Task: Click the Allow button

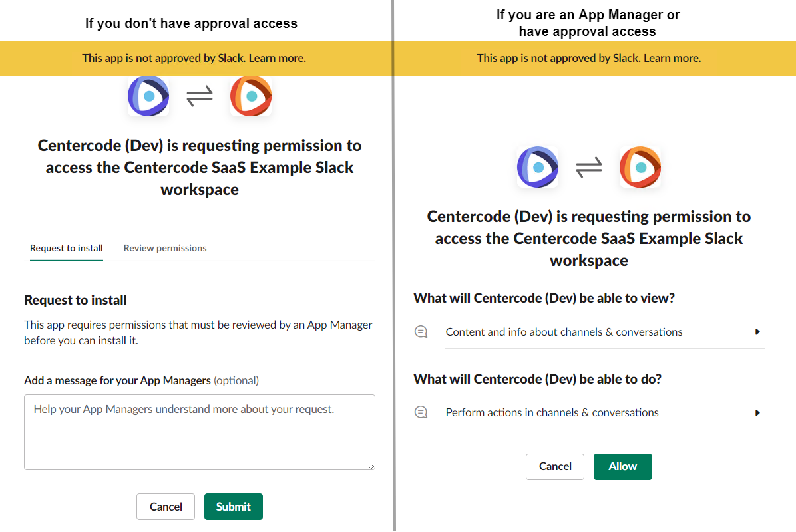Action: click(x=623, y=467)
